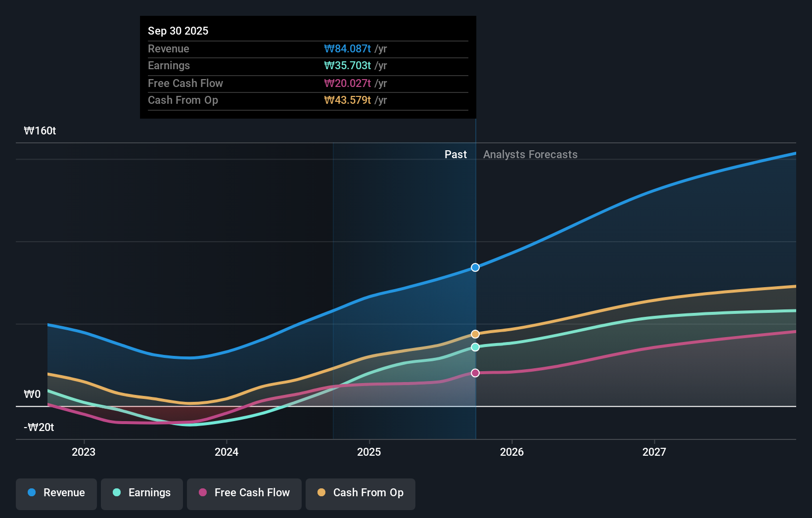Switch to the Past section of chart
The height and width of the screenshot is (518, 812).
(455, 154)
